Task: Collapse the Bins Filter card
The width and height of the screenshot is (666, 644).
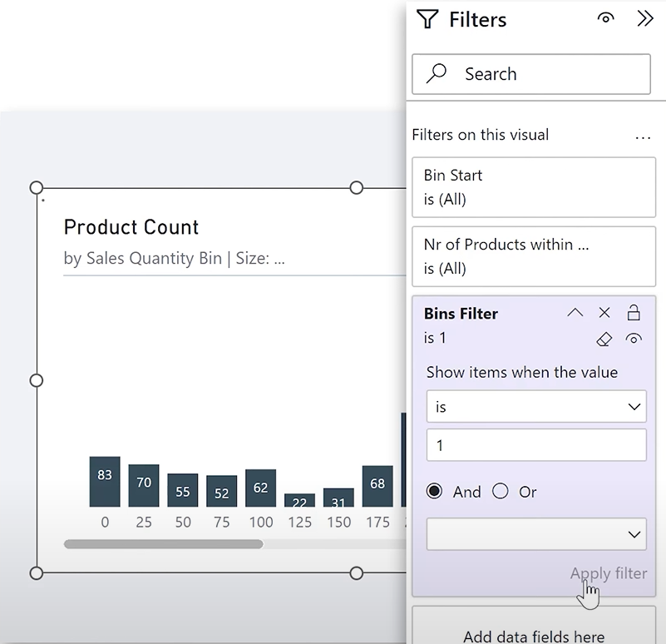Action: click(x=575, y=313)
